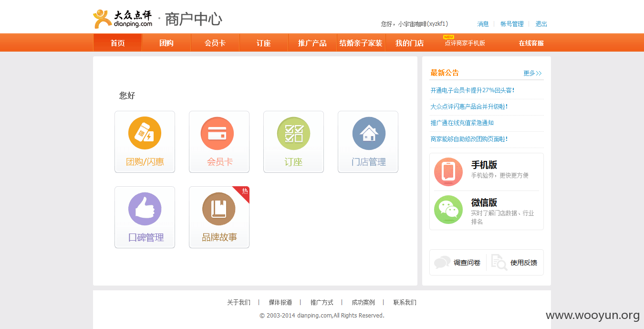Screen dimensions: 644x329
Task: Open the 团购 navigation tab
Action: 166,43
